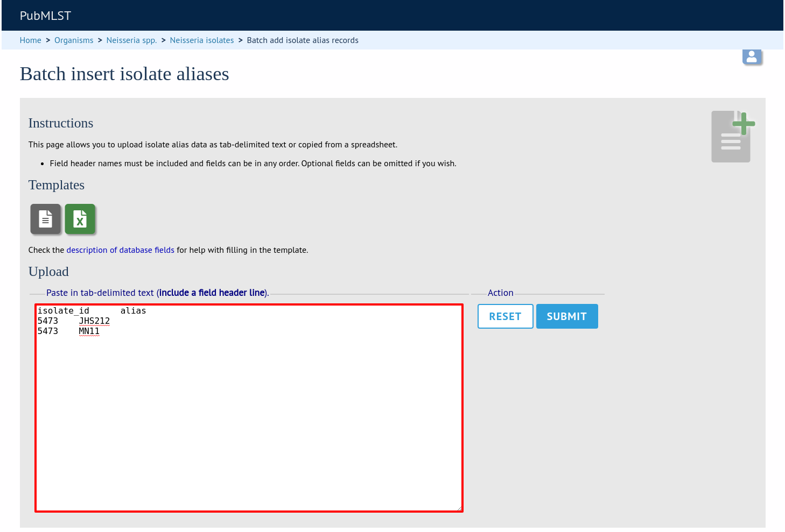Go to Home breadcrumb
785x532 pixels.
(x=31, y=40)
